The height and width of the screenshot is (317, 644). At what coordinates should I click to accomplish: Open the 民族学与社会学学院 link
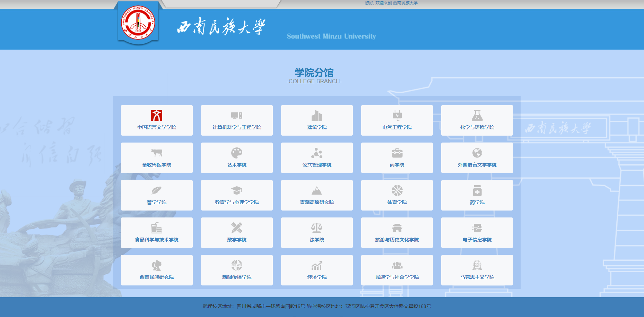[397, 277]
